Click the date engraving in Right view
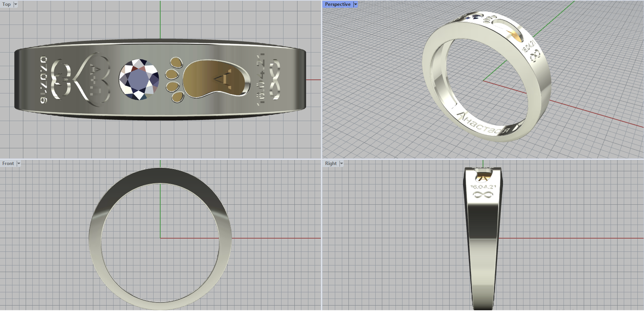 483,187
